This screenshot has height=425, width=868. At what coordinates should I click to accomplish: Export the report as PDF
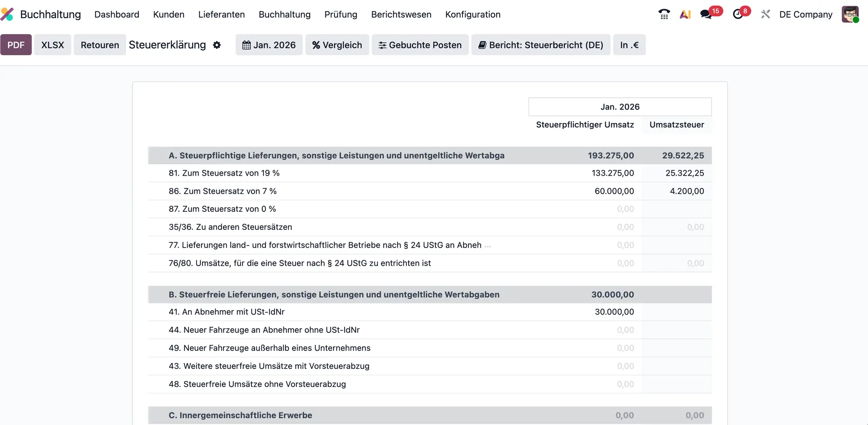coord(16,45)
